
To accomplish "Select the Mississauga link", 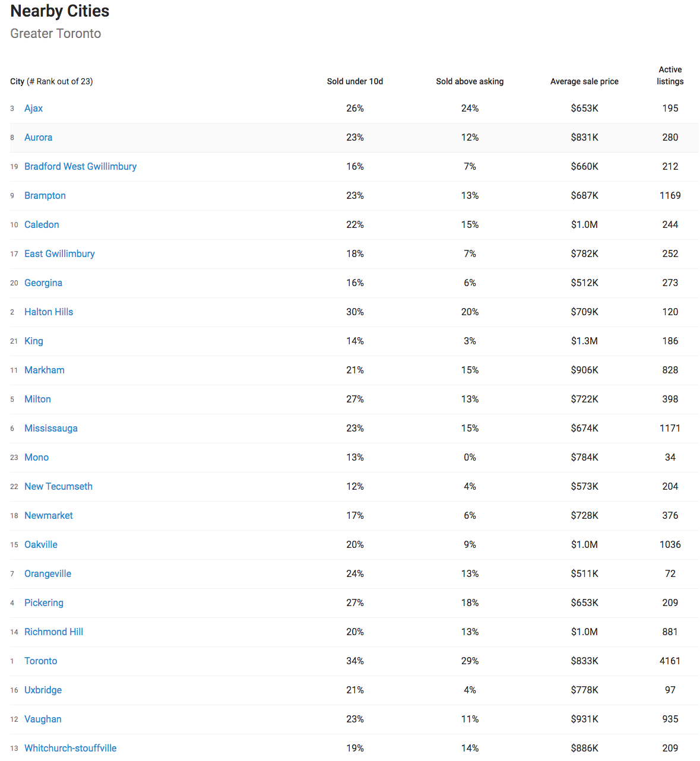I will tap(50, 428).
